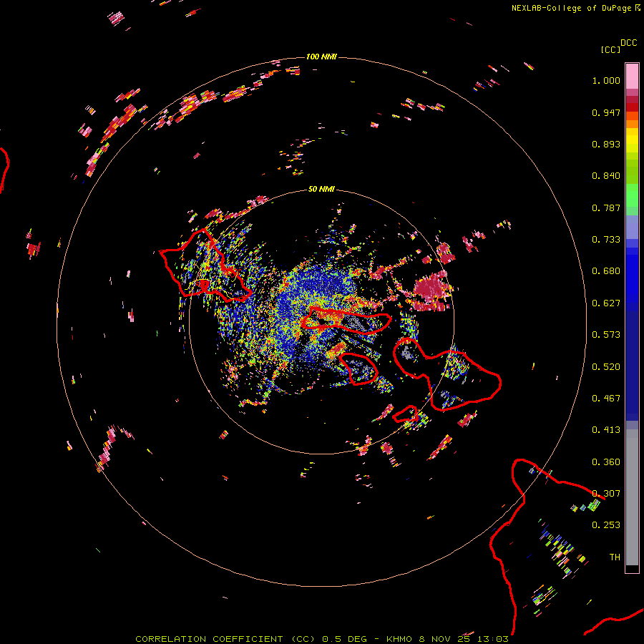This screenshot has height=644, width=644.
Task: Click the TH threshold label
Action: [615, 557]
